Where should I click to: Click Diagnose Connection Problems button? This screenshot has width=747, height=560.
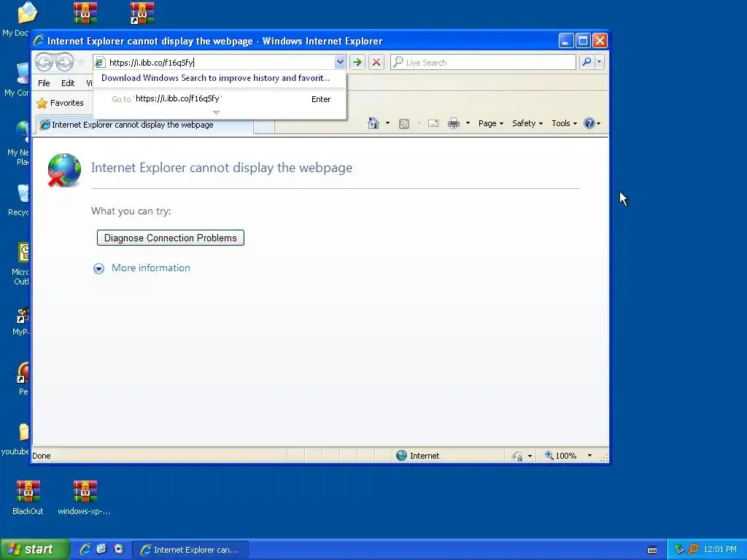[x=171, y=238]
